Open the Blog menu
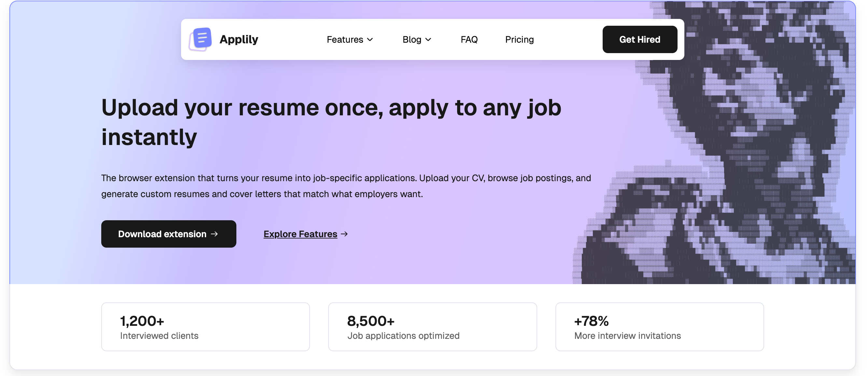The image size is (868, 376). click(412, 39)
